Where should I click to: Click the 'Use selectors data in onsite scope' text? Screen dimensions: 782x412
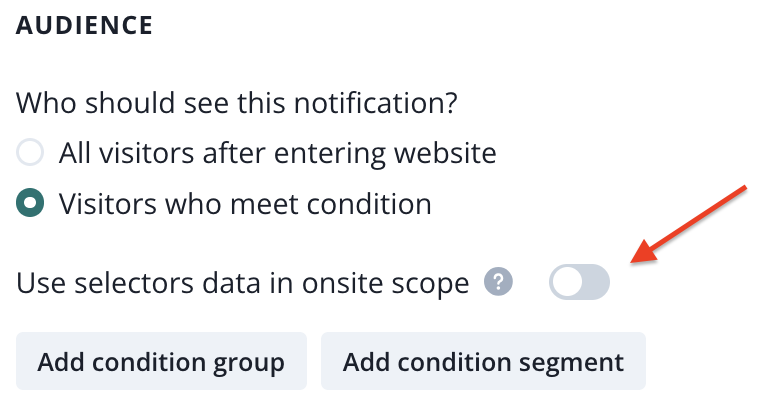click(x=243, y=283)
